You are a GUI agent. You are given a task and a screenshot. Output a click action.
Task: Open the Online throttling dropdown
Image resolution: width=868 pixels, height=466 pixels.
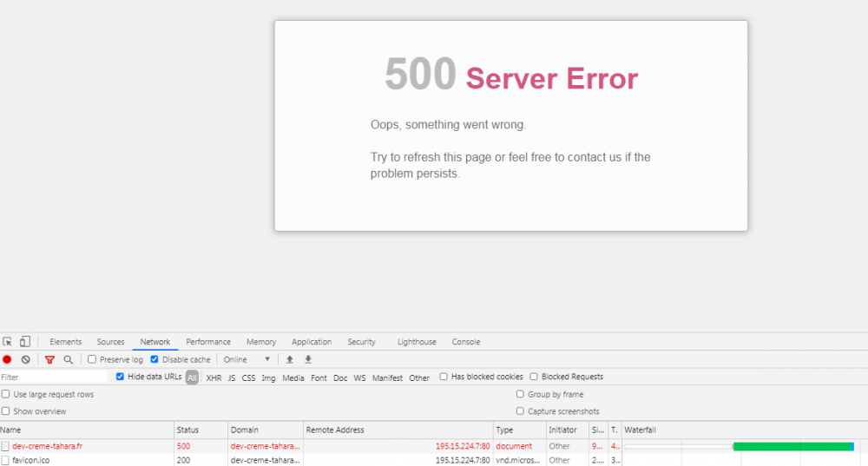(x=247, y=359)
